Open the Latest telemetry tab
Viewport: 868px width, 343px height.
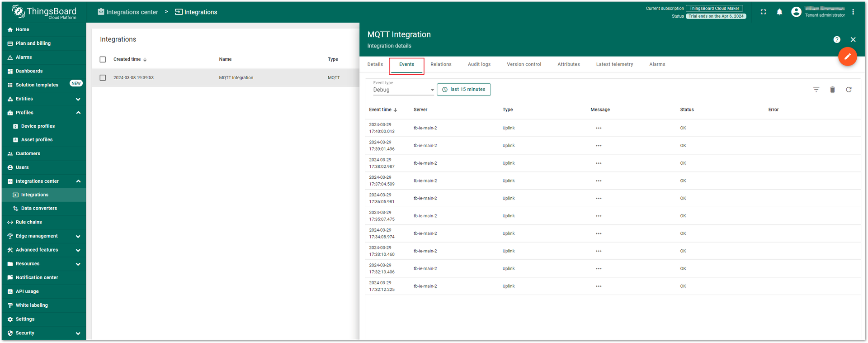coord(614,64)
